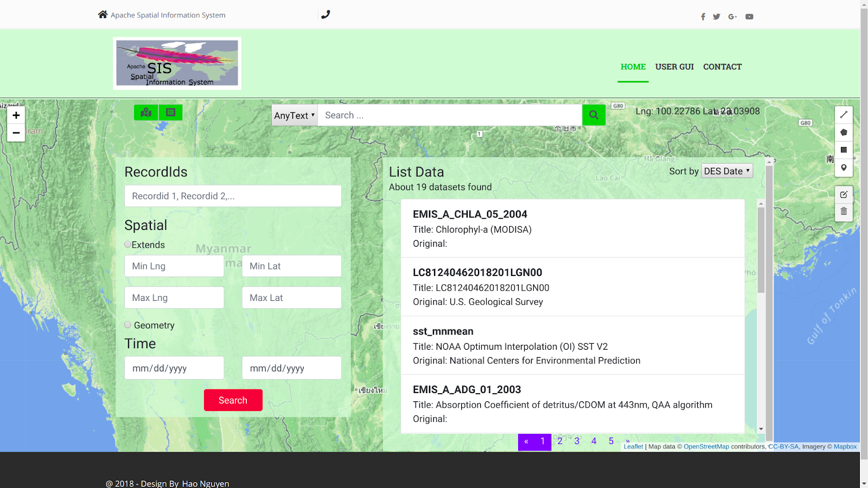868x488 pixels.
Task: Go to results page 3
Action: [x=577, y=441]
